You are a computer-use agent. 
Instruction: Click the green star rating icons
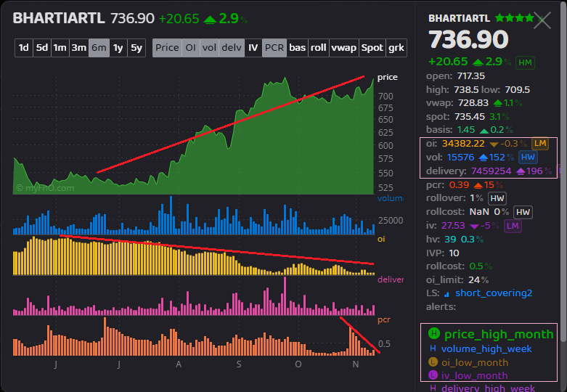point(515,17)
